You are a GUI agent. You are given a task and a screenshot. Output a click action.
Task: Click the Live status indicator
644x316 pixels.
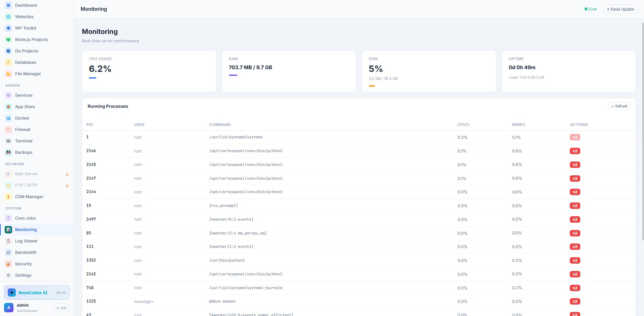[x=590, y=9]
